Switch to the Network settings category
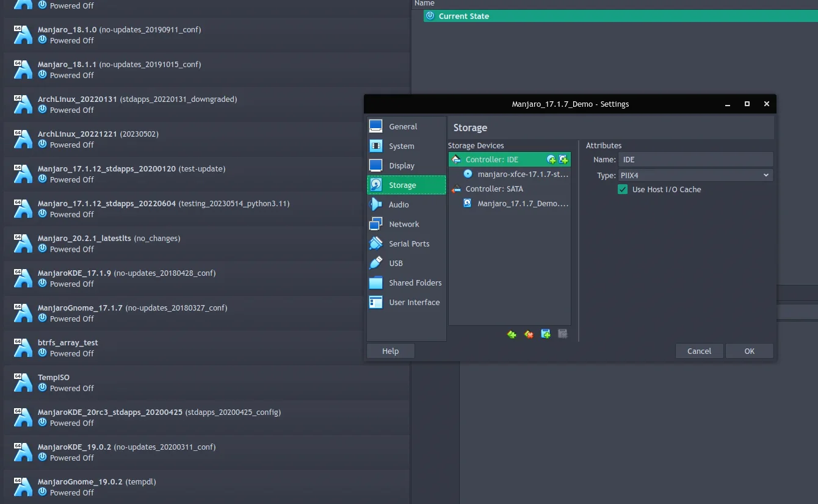The width and height of the screenshot is (818, 504). (x=404, y=225)
